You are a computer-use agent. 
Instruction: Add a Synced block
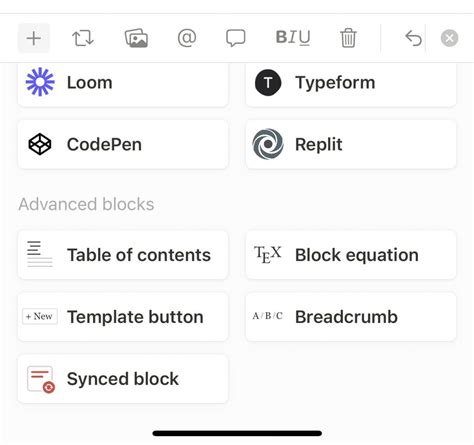coord(123,379)
